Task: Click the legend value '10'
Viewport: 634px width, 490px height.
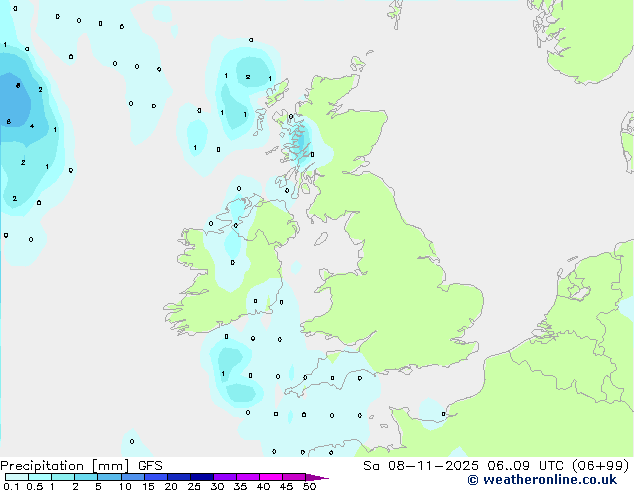Action: 125,486
